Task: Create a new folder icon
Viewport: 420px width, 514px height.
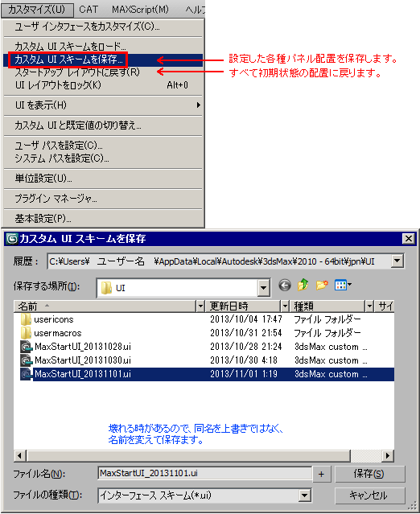Action: [x=322, y=286]
